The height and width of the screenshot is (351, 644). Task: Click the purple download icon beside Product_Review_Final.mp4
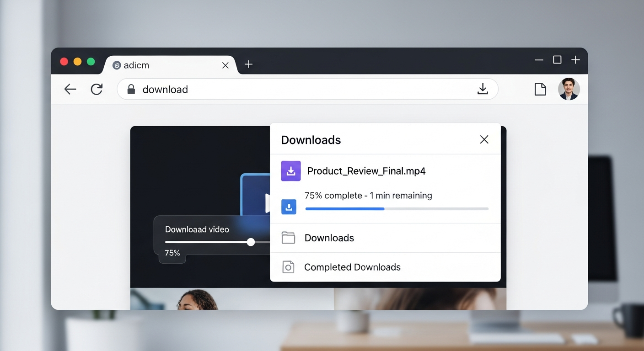click(x=291, y=170)
